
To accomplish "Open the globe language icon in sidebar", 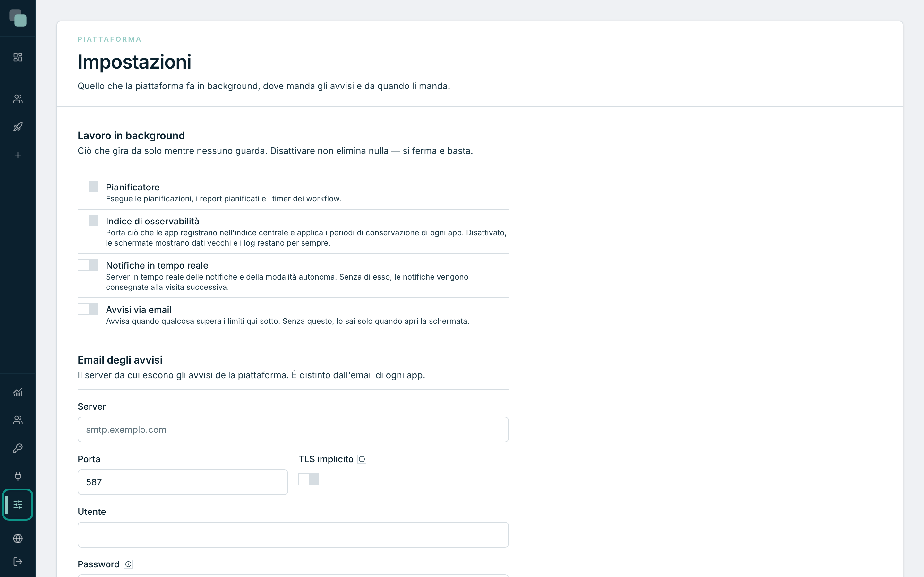I will click(18, 539).
